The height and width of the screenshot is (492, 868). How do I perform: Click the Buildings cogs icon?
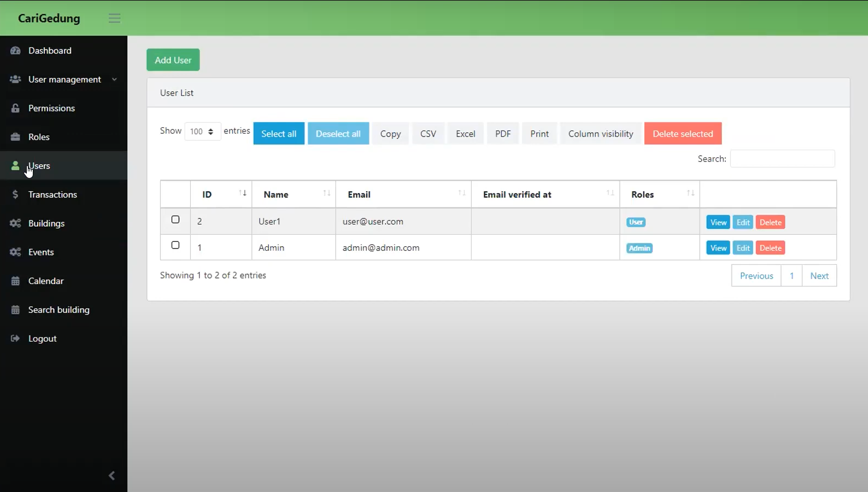click(15, 223)
